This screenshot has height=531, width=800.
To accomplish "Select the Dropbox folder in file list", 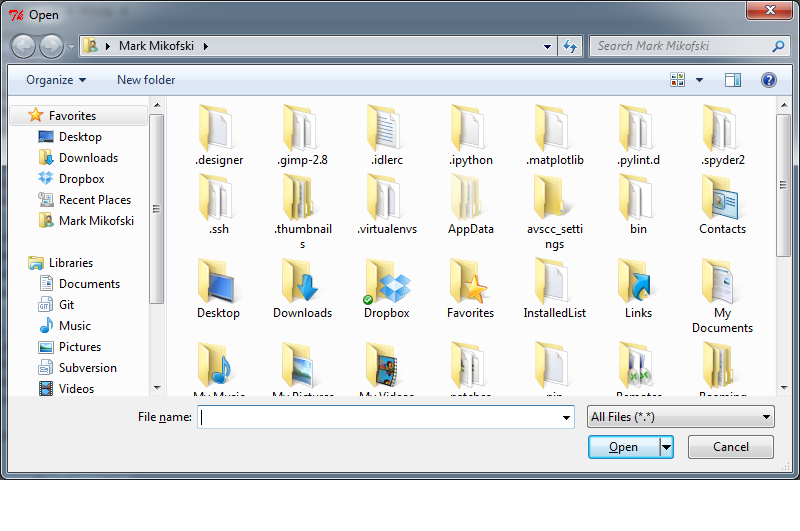I will 387,289.
